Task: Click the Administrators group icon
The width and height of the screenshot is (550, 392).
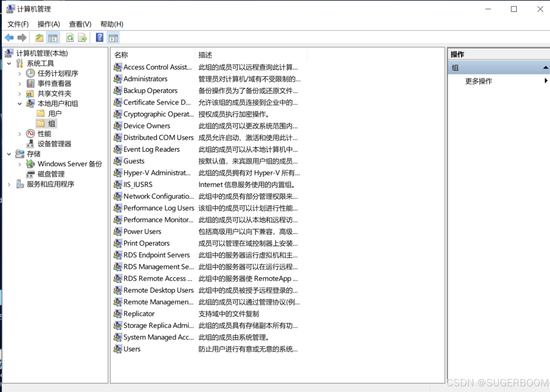Action: pos(117,79)
